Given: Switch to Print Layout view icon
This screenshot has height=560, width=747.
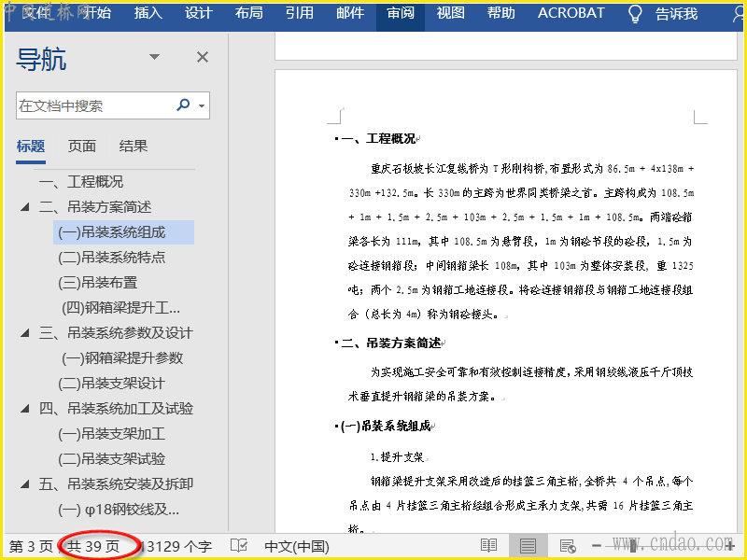Looking at the screenshot, I should (x=528, y=546).
